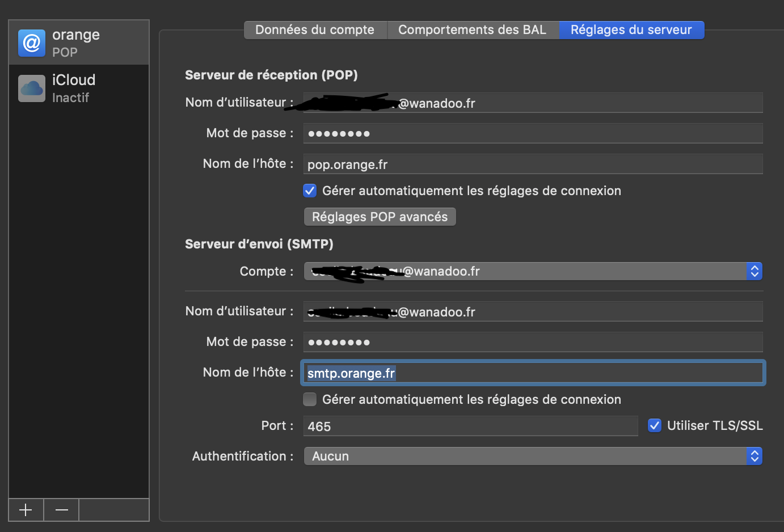
Task: Click the @ symbol on orange account
Action: point(31,43)
